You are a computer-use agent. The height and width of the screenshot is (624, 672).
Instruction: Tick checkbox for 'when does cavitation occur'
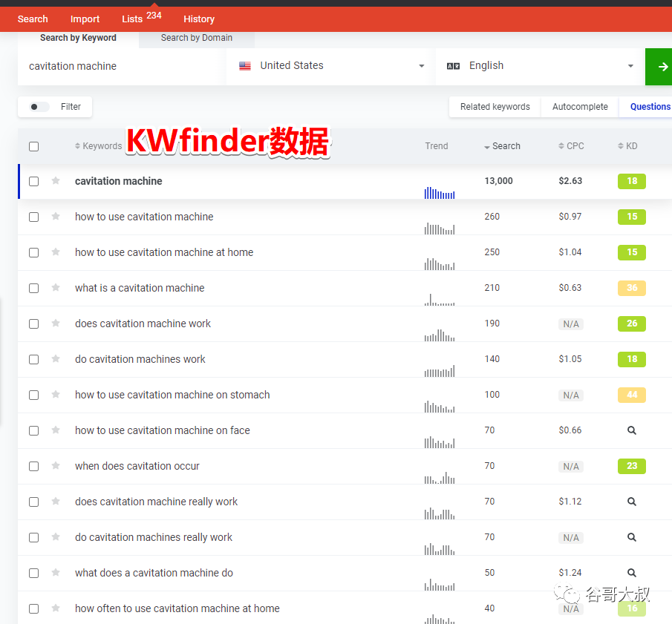(x=34, y=467)
